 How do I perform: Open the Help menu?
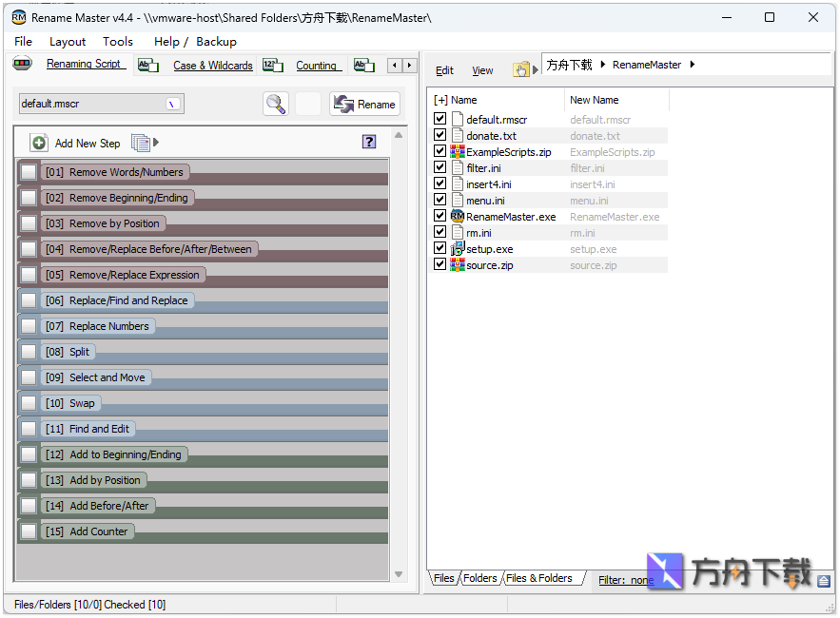[x=166, y=42]
